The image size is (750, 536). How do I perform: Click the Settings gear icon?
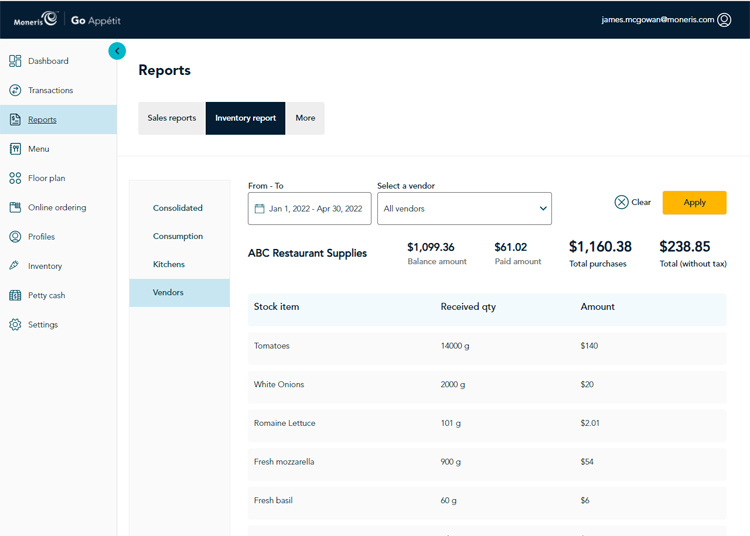[x=15, y=324]
